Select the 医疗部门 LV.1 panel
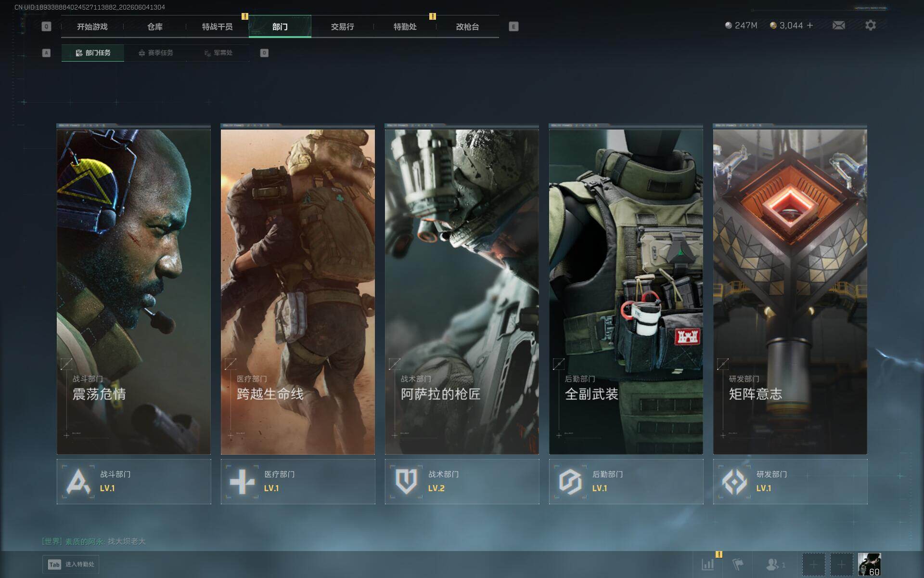This screenshot has height=578, width=924. (x=298, y=482)
